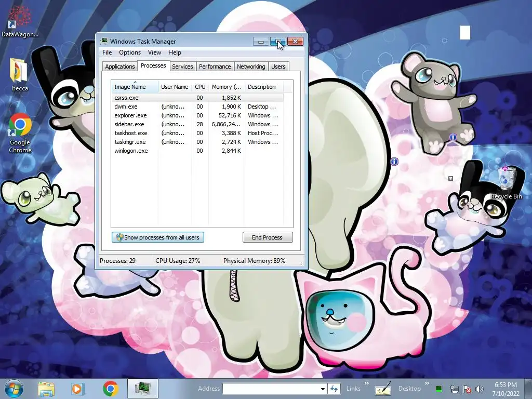
Task: Click the Host Proc... description cell
Action: point(262,133)
